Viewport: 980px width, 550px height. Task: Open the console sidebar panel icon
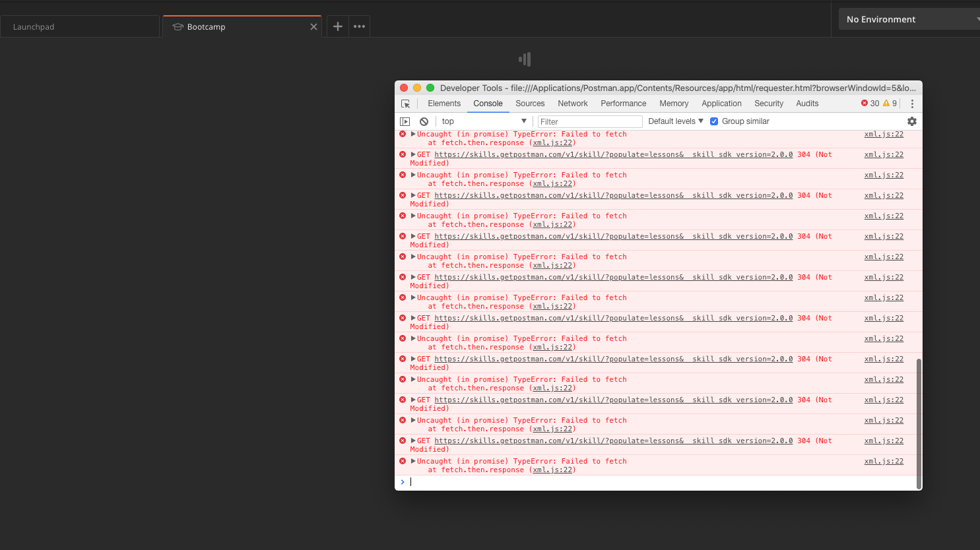coord(405,121)
